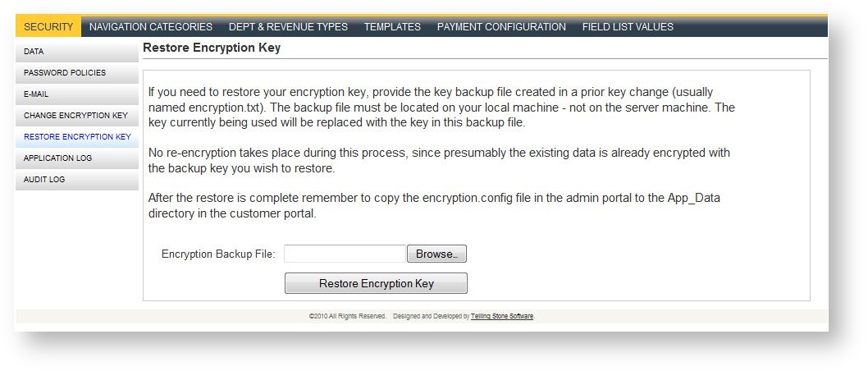Open the Templates tab
Screen dimensions: 868x371
click(x=392, y=26)
